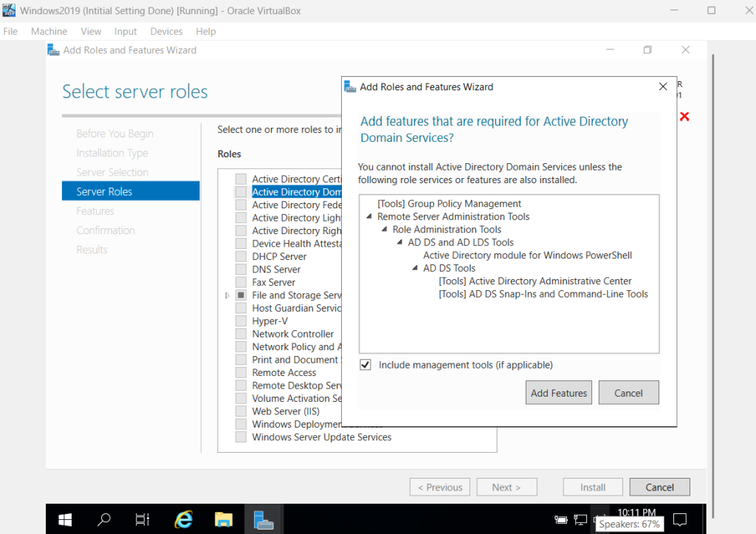Check Windows Server Update Services role

click(x=241, y=437)
